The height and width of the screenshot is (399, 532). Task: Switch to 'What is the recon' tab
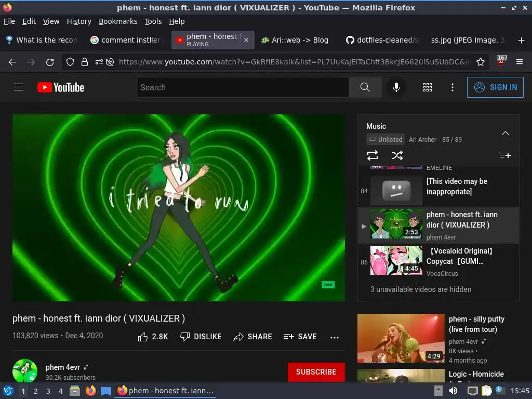pos(43,40)
